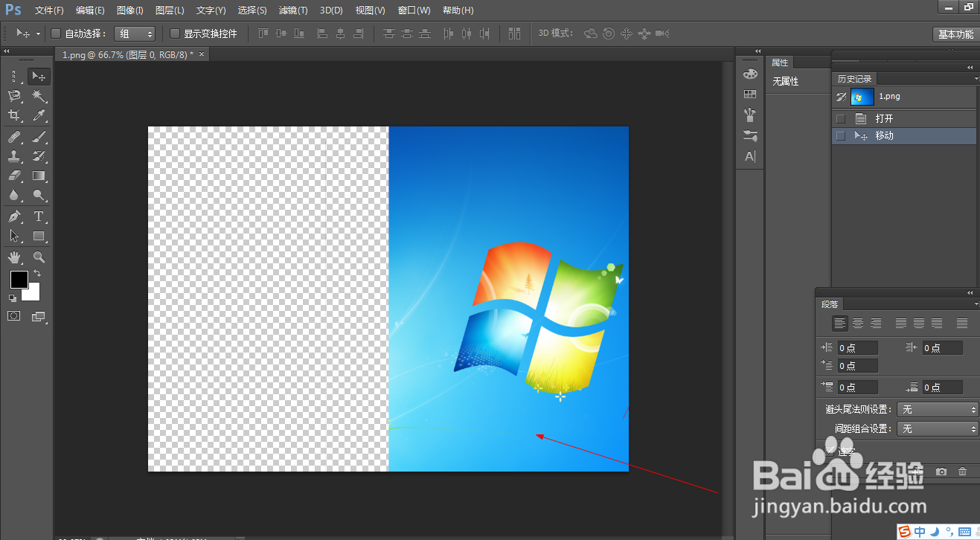Select the Horizontal Type tool
980x540 pixels.
coord(39,216)
